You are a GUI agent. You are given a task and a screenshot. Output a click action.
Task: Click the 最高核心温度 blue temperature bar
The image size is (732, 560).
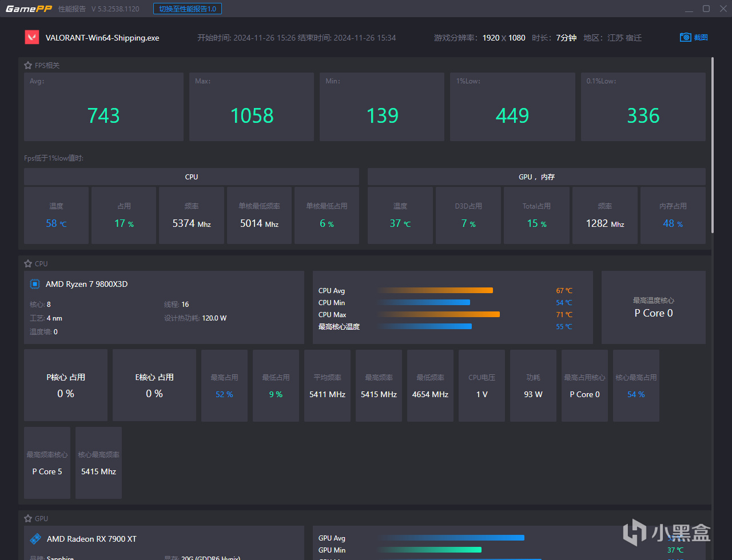coord(424,326)
